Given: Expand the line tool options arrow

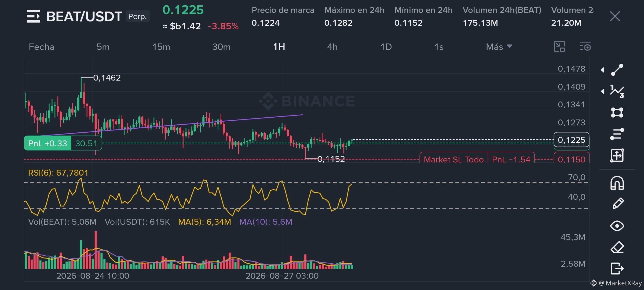Looking at the screenshot, I should tap(603, 70).
